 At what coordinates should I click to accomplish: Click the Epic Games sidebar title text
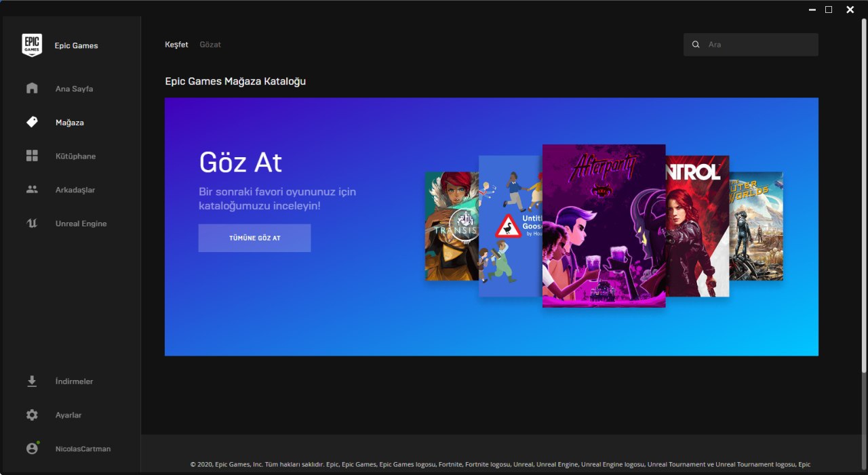[x=76, y=46]
